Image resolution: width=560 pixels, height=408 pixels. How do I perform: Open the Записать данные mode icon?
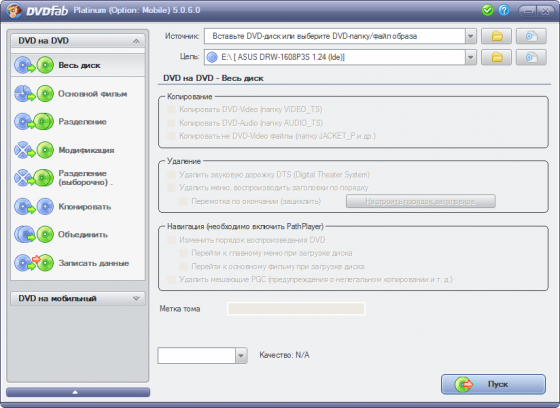click(34, 263)
